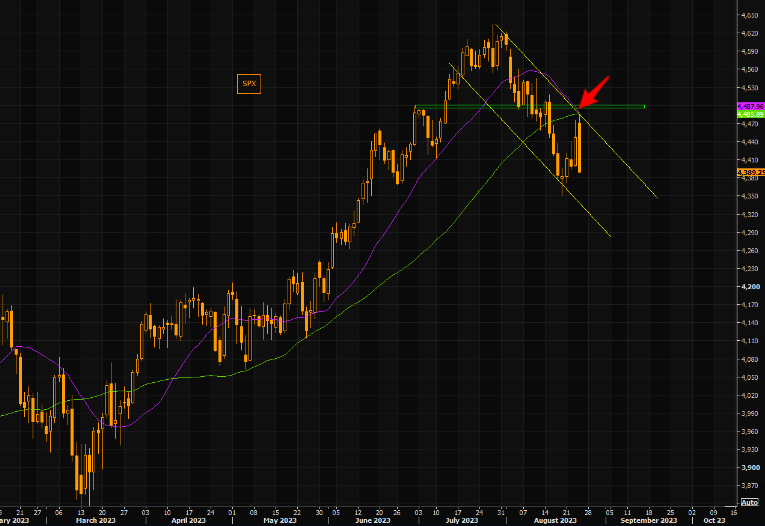Click the September 2023 date label
Screen dimensions: 765x526
click(649, 520)
